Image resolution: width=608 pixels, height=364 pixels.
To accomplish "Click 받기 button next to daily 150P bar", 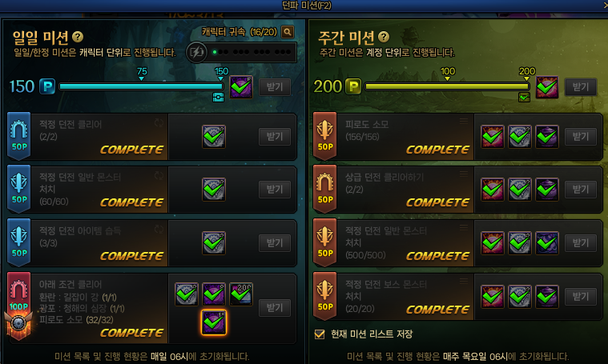I will click(x=275, y=87).
